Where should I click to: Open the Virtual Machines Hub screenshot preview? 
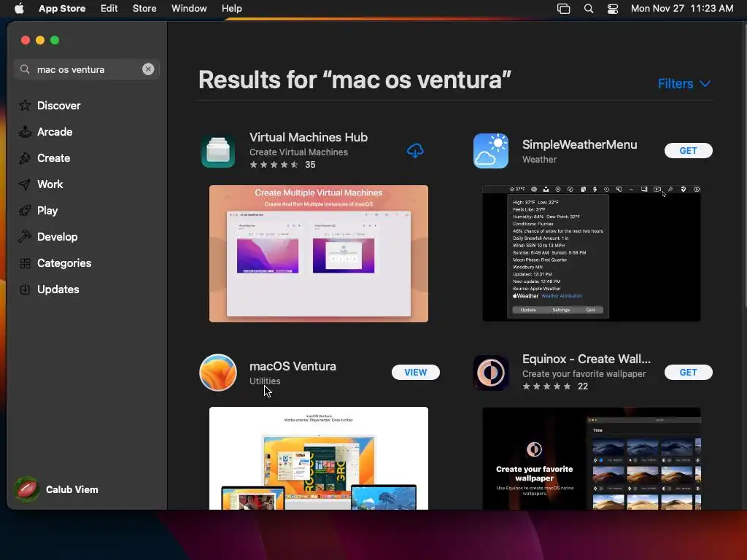pos(319,253)
